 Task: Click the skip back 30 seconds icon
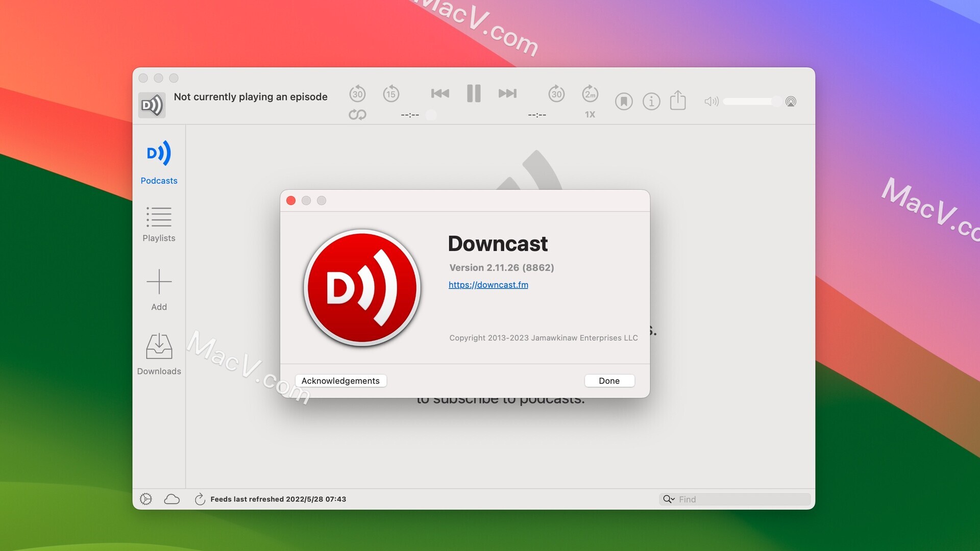357,93
